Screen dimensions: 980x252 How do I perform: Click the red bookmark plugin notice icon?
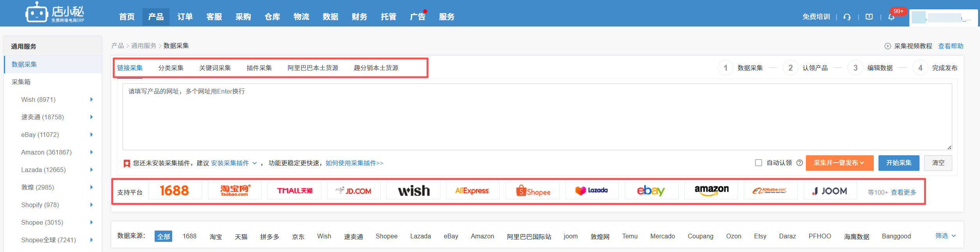coord(127,163)
